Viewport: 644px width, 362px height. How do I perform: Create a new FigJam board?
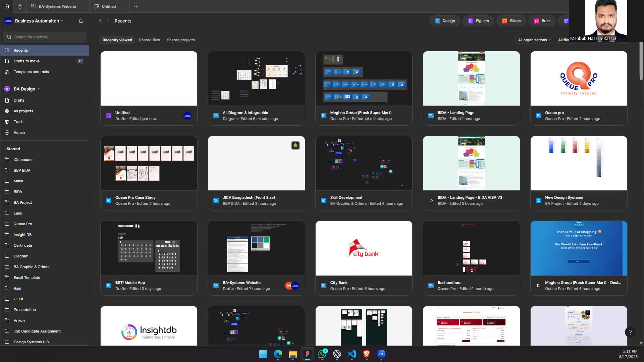tap(478, 21)
